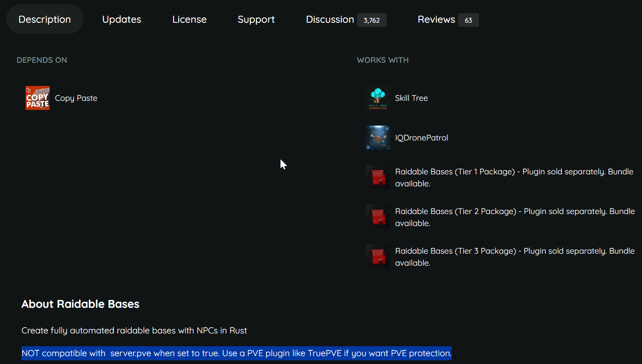Click 'Create fully automated raidable bases' text
Viewport: 642px width, 364px height.
point(134,331)
